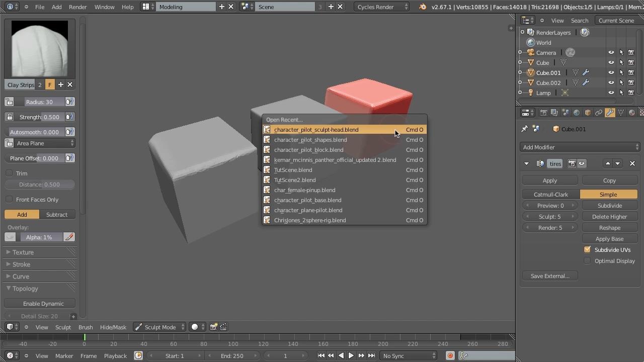Expand the Texture panel
Image resolution: width=644 pixels, height=362 pixels.
point(40,252)
